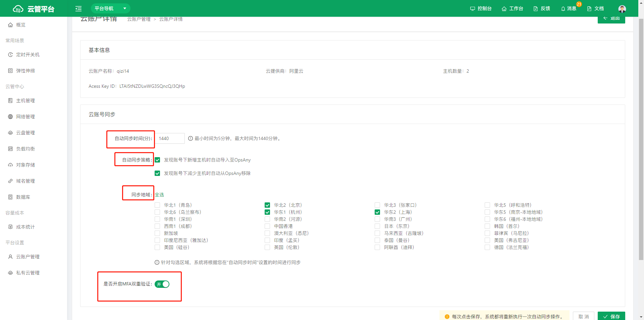Viewport: 644px width, 320px height.
Task: Collapse sidebar with the menu fold icon
Action: coord(78,9)
